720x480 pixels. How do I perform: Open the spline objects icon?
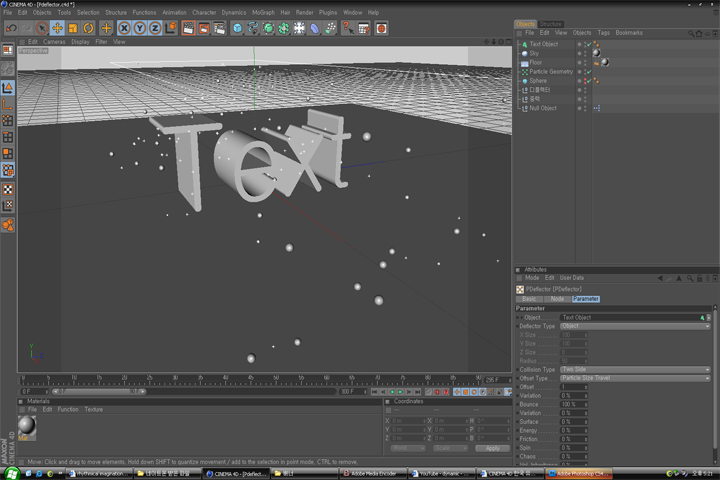[253, 28]
